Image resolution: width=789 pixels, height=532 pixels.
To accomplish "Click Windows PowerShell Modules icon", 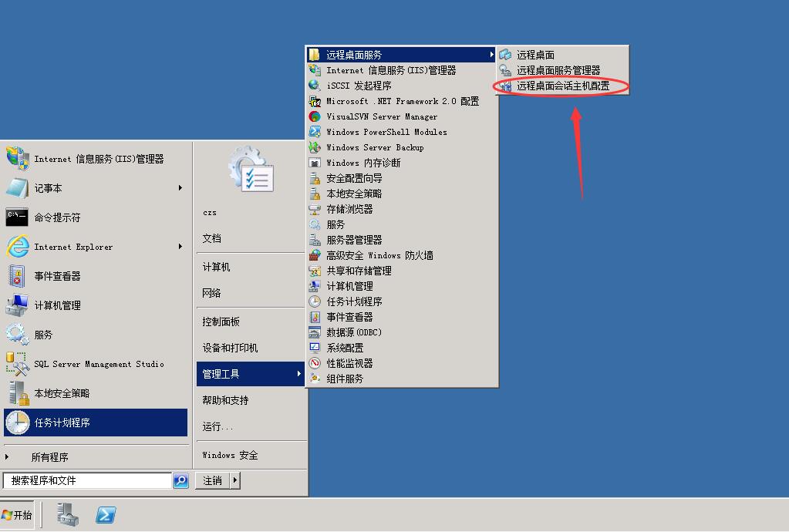I will click(315, 132).
